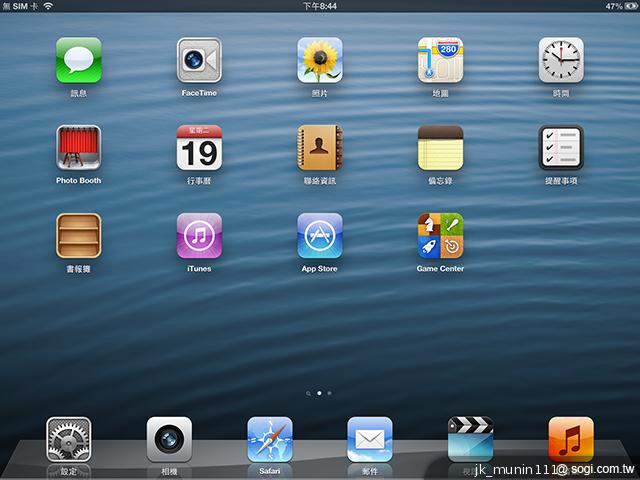
Task: Tap the Photo Booth label text
Action: 78,180
